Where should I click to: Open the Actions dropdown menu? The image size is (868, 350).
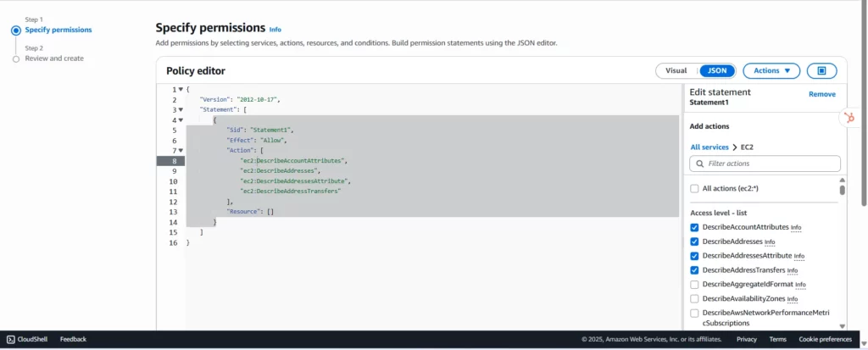(771, 71)
